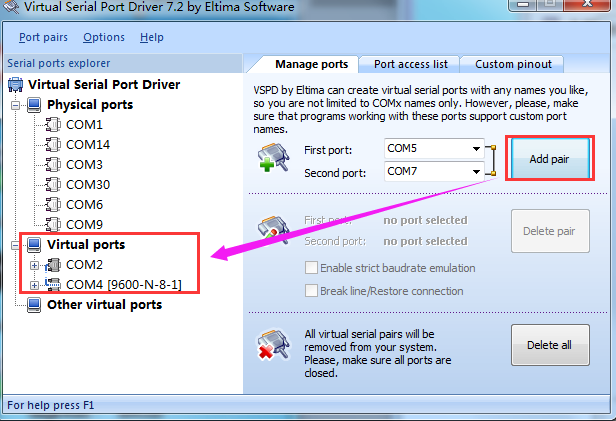Screen dimensions: 616x421
Task: Enable strict baudrate emulation checkbox
Action: tap(311, 268)
